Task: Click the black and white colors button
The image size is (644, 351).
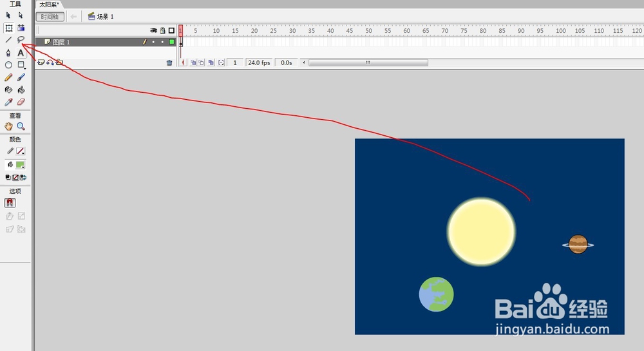Action: coord(8,177)
